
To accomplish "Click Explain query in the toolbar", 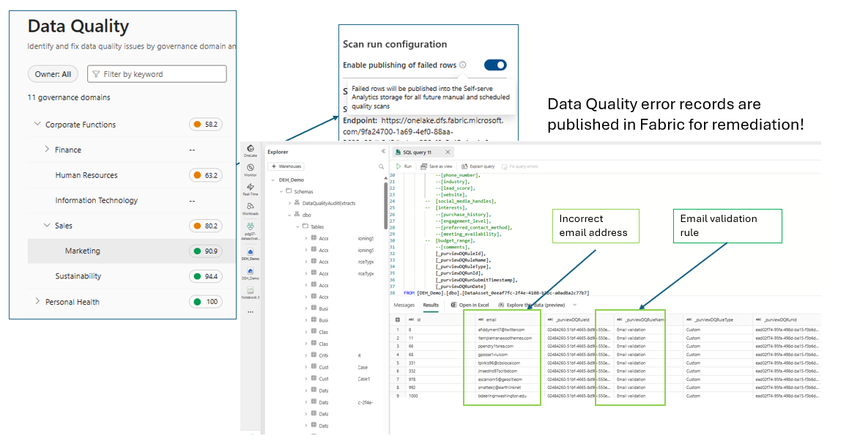I will coord(478,166).
